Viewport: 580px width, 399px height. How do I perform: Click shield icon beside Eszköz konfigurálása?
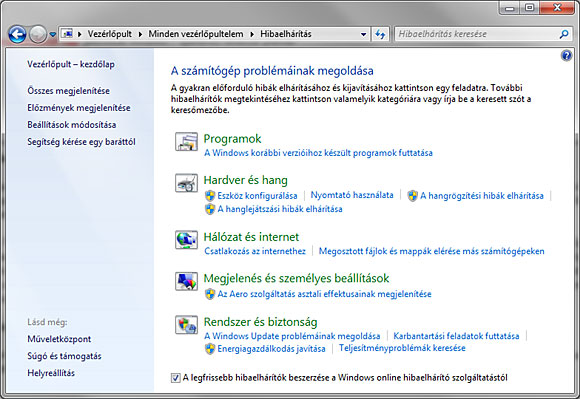coord(210,196)
